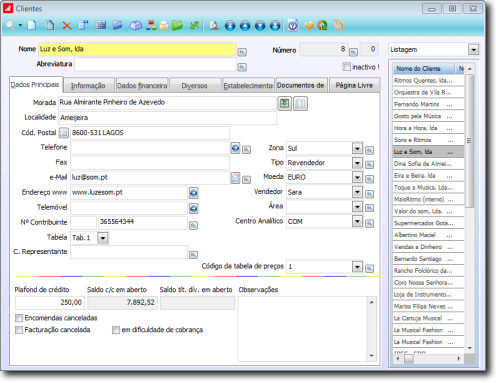This screenshot has height=383, width=496.
Task: Click the document preview magnifier icon
Action: pos(214,25)
